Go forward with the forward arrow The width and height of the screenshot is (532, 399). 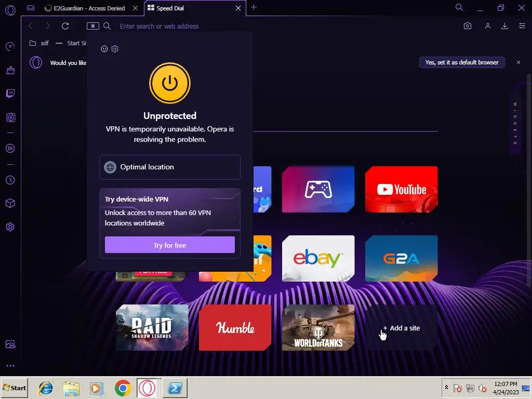47,26
